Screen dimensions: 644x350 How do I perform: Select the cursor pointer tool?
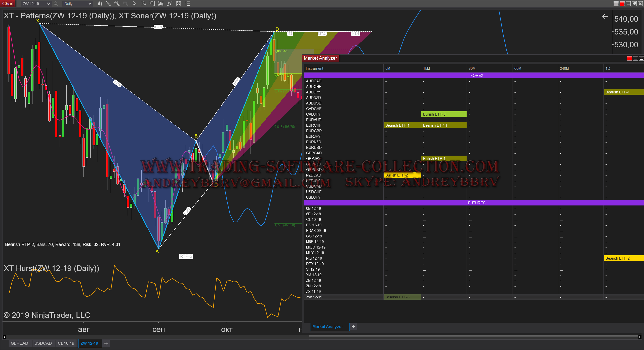coord(134,4)
